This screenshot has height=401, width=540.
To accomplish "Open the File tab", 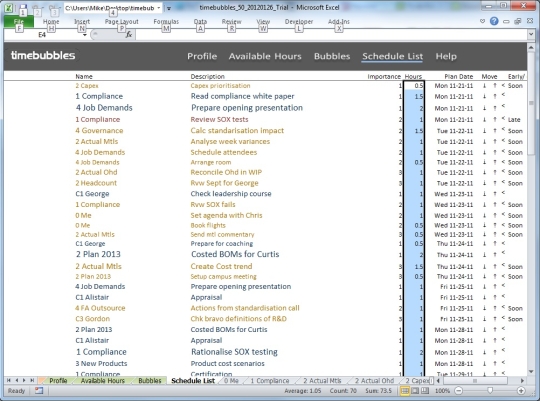I will [x=19, y=21].
